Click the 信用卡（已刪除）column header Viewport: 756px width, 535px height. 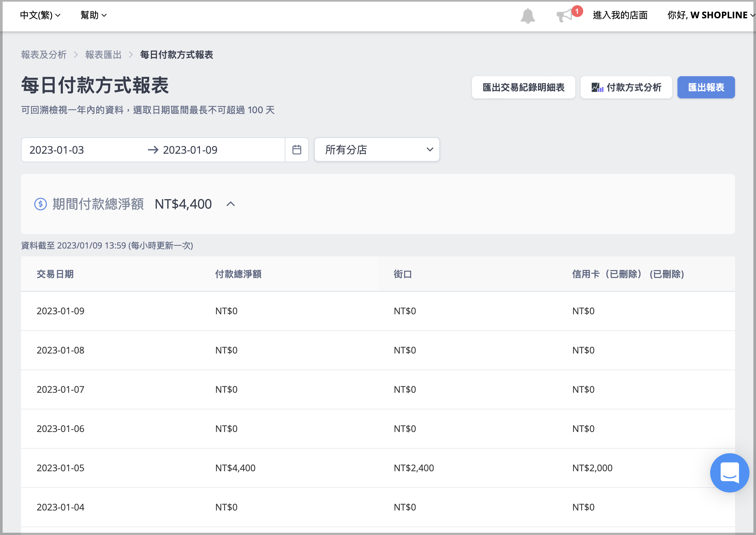[628, 274]
